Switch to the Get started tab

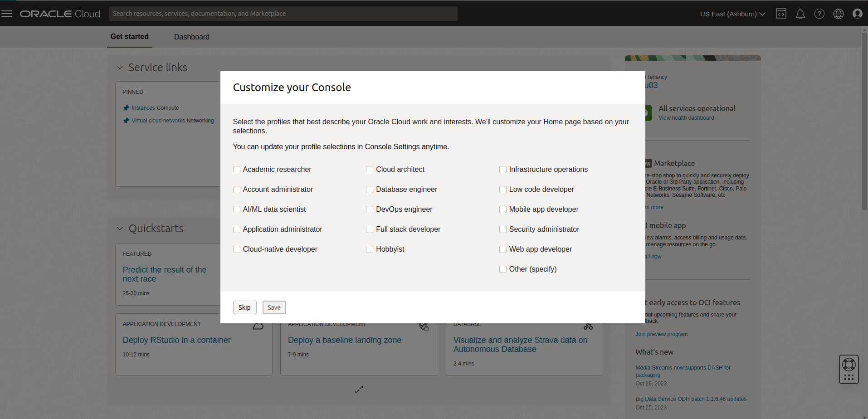click(130, 37)
